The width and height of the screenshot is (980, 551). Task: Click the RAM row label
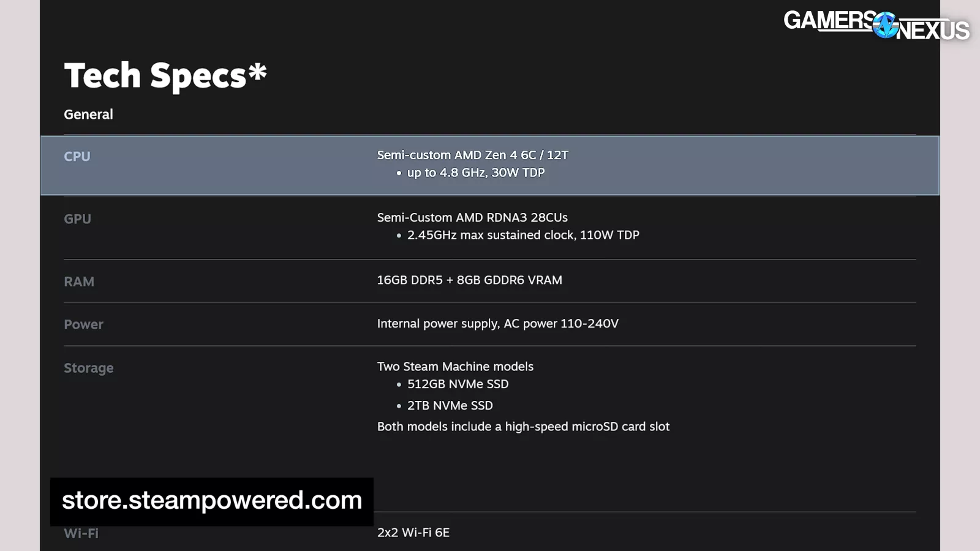(x=79, y=282)
